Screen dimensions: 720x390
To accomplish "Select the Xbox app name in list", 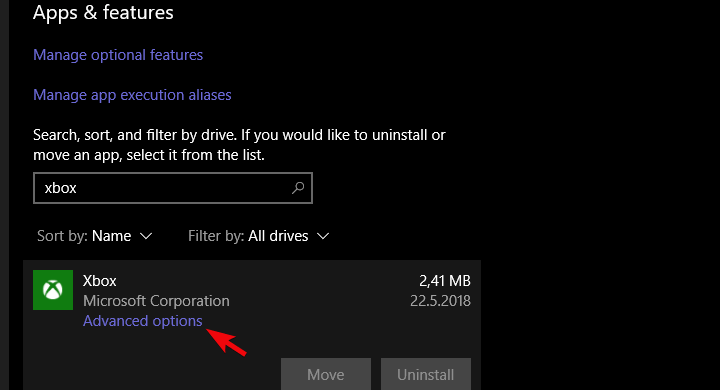I will pyautogui.click(x=100, y=281).
